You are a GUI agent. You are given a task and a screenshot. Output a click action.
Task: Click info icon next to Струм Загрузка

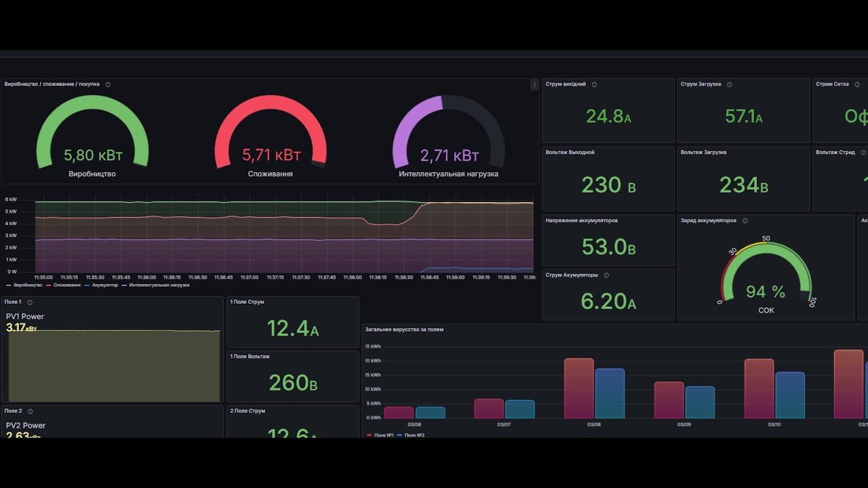(730, 85)
